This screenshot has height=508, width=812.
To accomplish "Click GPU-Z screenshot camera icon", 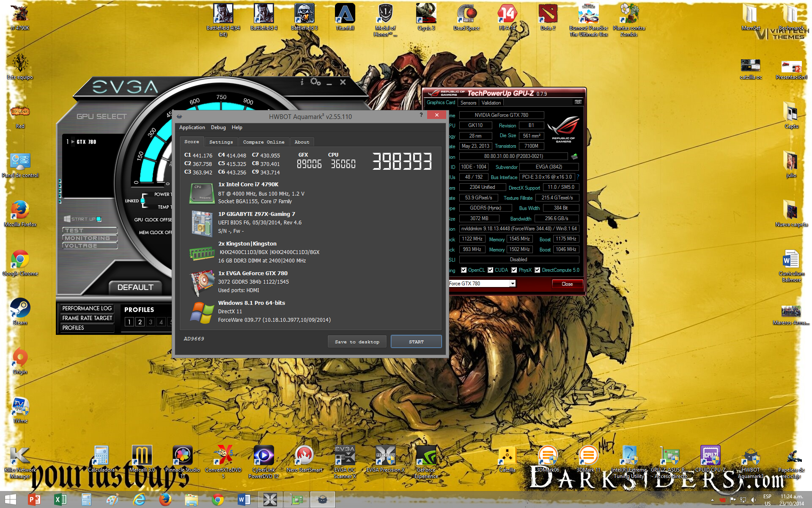I will (578, 102).
